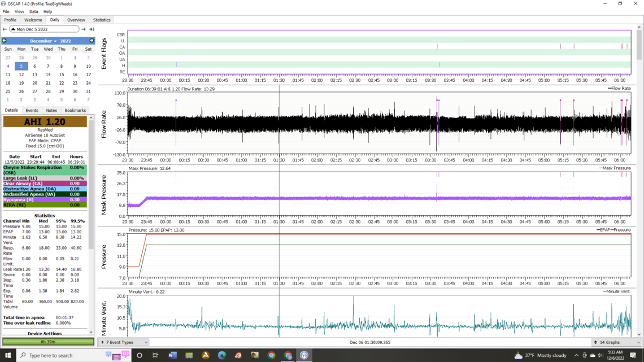
Task: Click the graph area vertical scrollbar thumb
Action: pyautogui.click(x=639, y=45)
